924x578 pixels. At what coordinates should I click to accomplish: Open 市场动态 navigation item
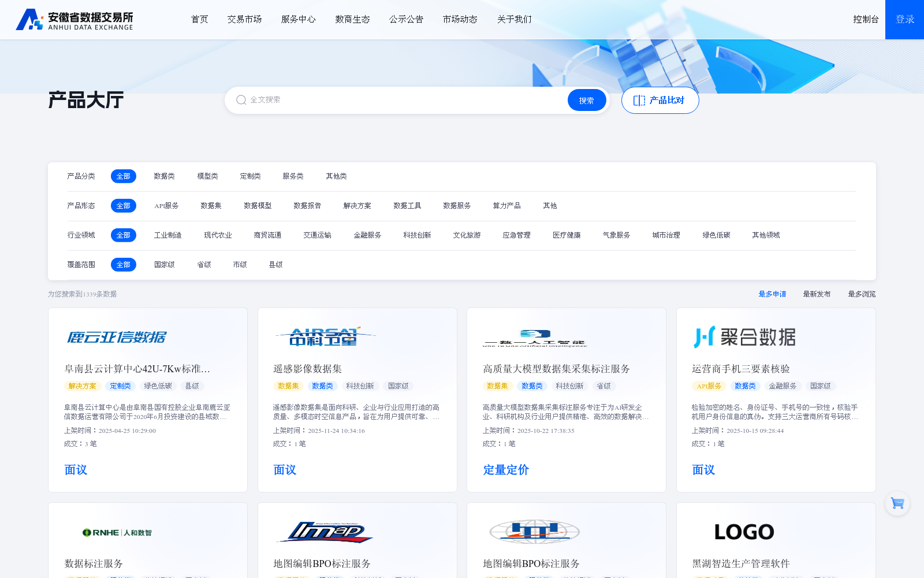[x=460, y=20]
